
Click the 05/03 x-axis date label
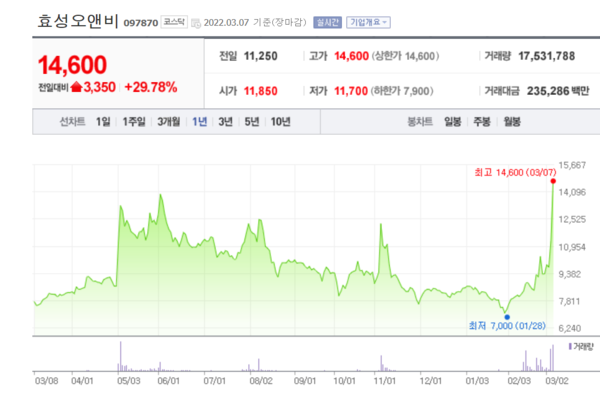pos(129,381)
